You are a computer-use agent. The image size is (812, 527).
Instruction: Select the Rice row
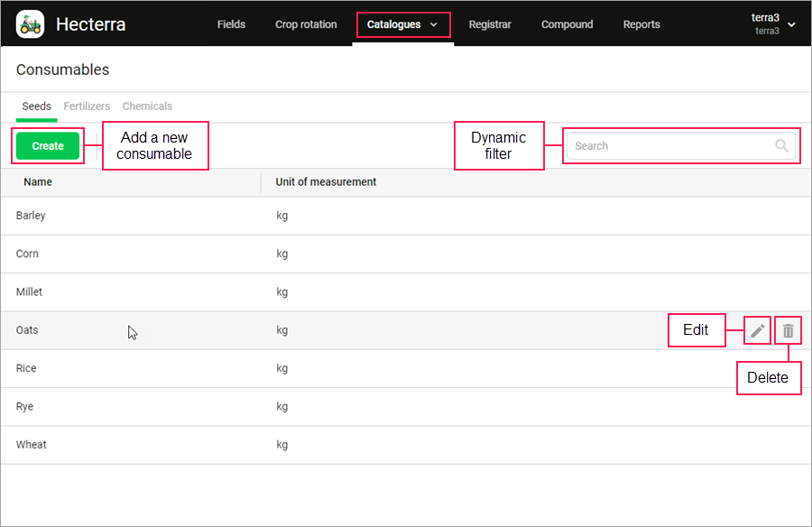(406, 368)
